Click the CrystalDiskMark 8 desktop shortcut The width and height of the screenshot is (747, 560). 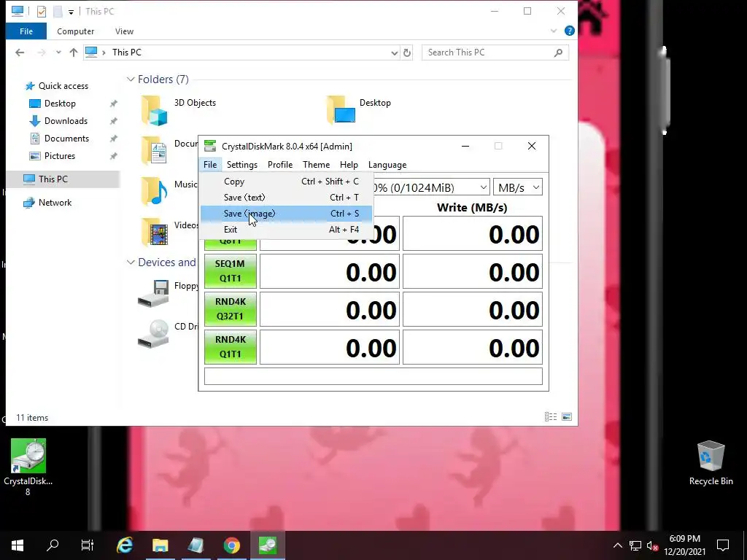[x=28, y=467]
